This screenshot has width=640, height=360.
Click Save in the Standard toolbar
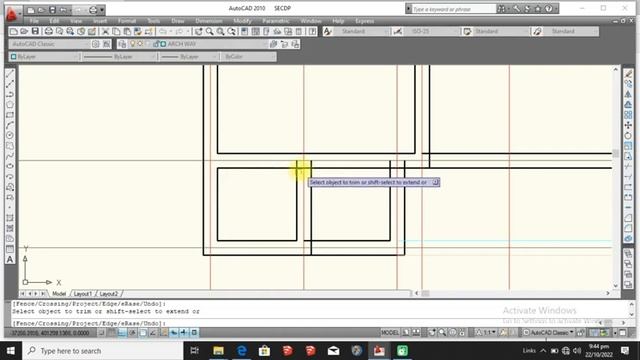pyautogui.click(x=35, y=31)
